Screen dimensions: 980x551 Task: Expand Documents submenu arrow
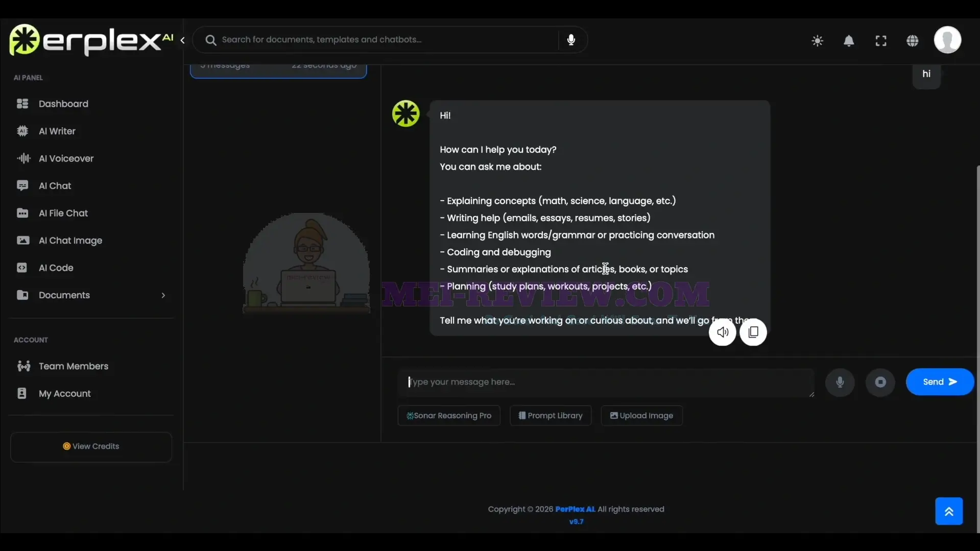163,295
